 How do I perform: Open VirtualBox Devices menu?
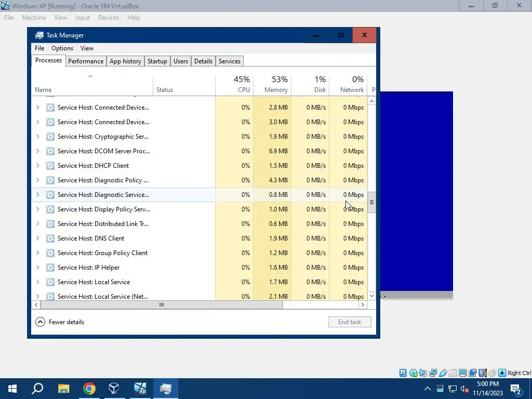(x=108, y=18)
